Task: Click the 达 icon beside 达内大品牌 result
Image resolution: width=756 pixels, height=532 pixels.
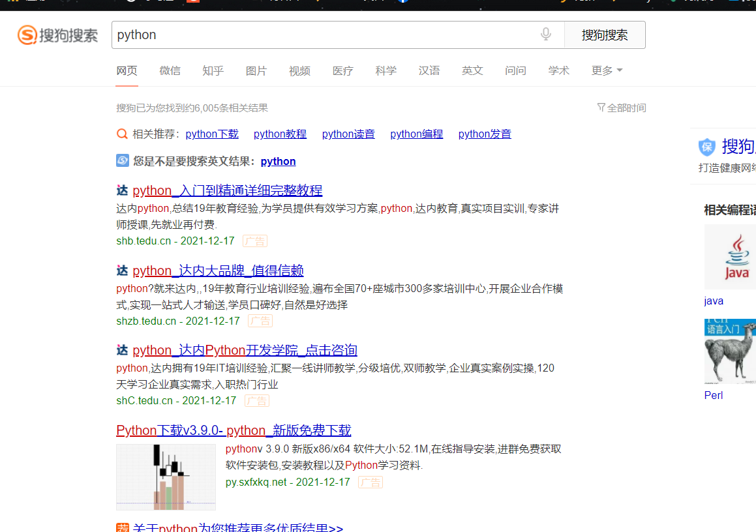Action: 122,271
